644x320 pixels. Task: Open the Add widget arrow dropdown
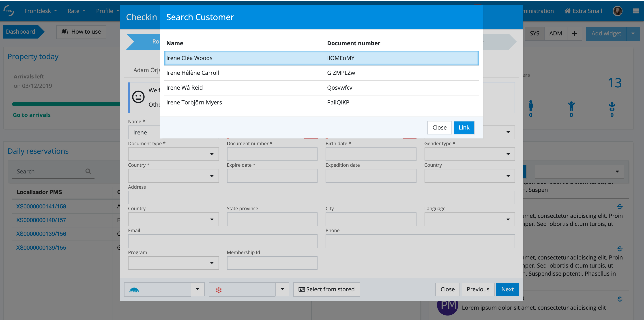pyautogui.click(x=633, y=34)
